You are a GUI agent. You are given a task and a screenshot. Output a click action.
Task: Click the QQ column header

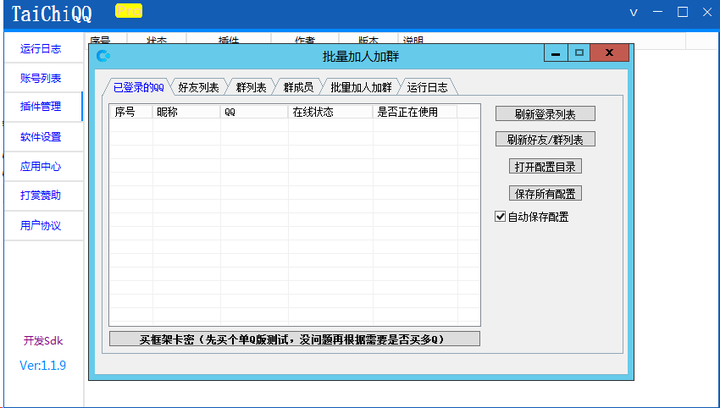click(x=254, y=112)
